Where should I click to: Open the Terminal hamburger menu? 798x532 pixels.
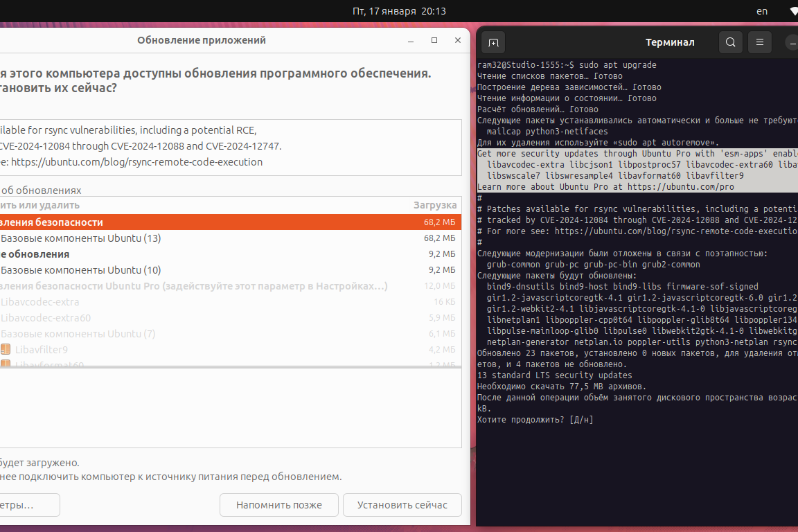point(760,42)
